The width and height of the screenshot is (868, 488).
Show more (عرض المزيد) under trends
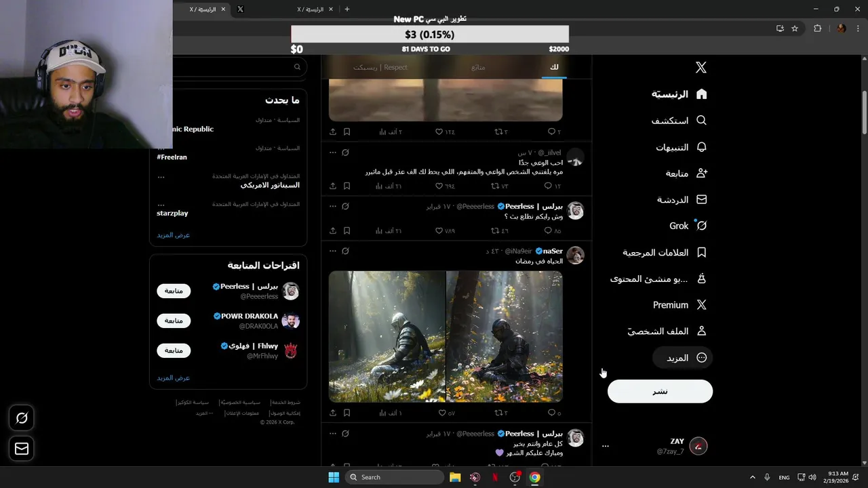pyautogui.click(x=173, y=235)
